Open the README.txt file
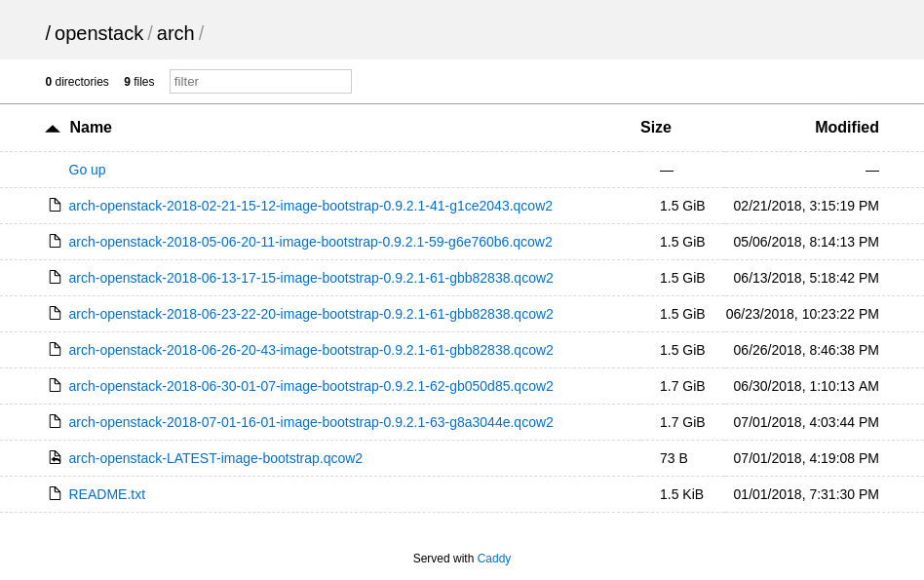The image size is (924, 580). click(107, 494)
